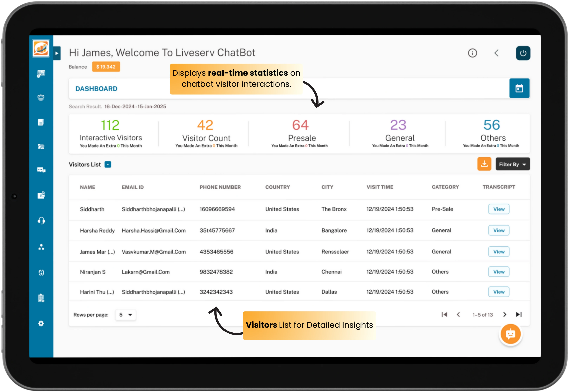Screen dimensions: 569x392
Task: Click the CATEGORY column header
Action: point(445,187)
